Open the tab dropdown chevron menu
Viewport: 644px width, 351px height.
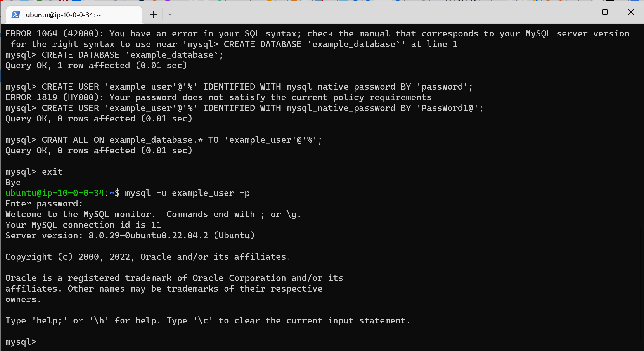coord(170,14)
